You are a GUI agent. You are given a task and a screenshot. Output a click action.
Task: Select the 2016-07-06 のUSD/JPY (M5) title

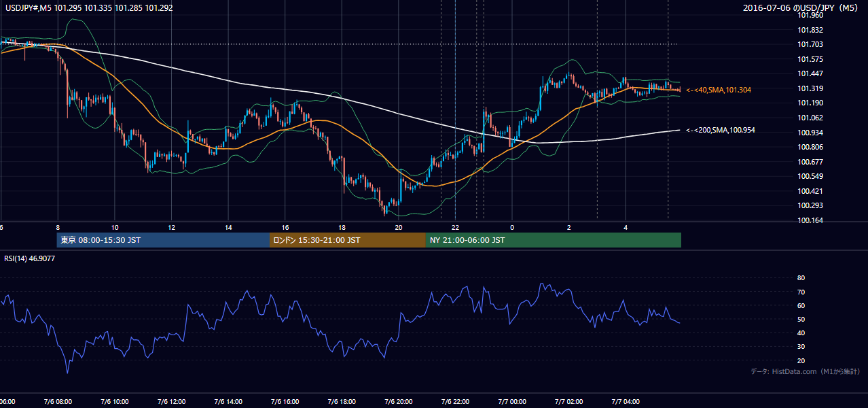click(x=801, y=7)
